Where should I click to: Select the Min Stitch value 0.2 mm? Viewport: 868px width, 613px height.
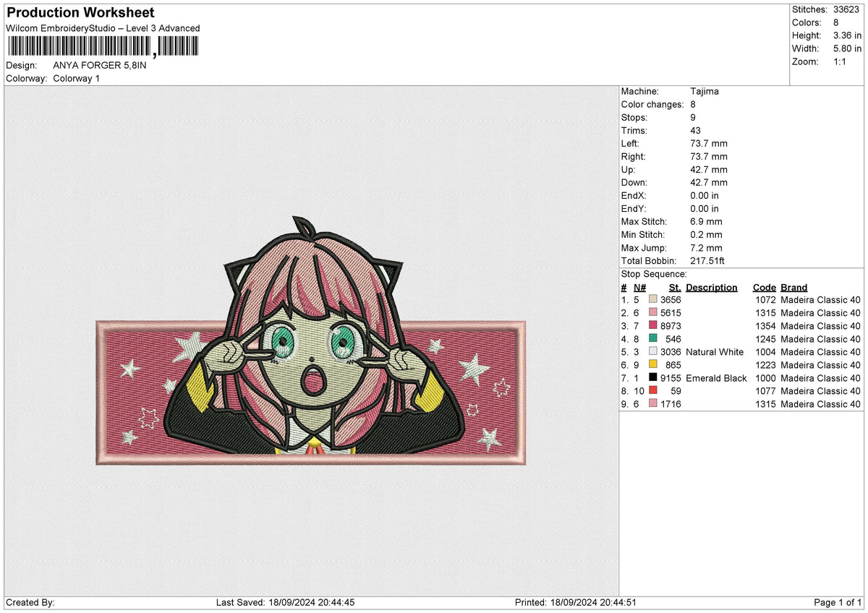[x=706, y=235]
